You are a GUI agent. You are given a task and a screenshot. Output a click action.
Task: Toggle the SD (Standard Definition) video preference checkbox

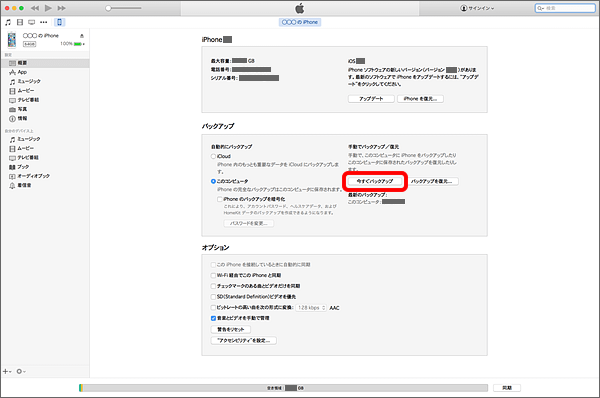tap(213, 297)
